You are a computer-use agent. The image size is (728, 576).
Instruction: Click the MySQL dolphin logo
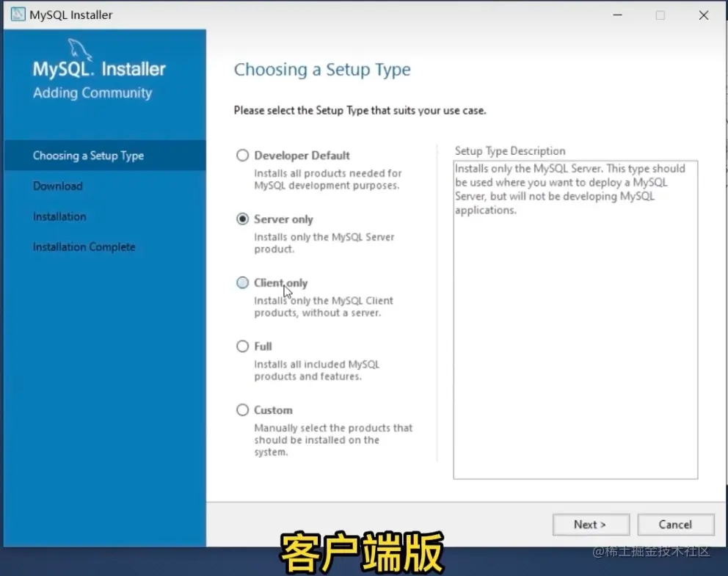point(80,49)
